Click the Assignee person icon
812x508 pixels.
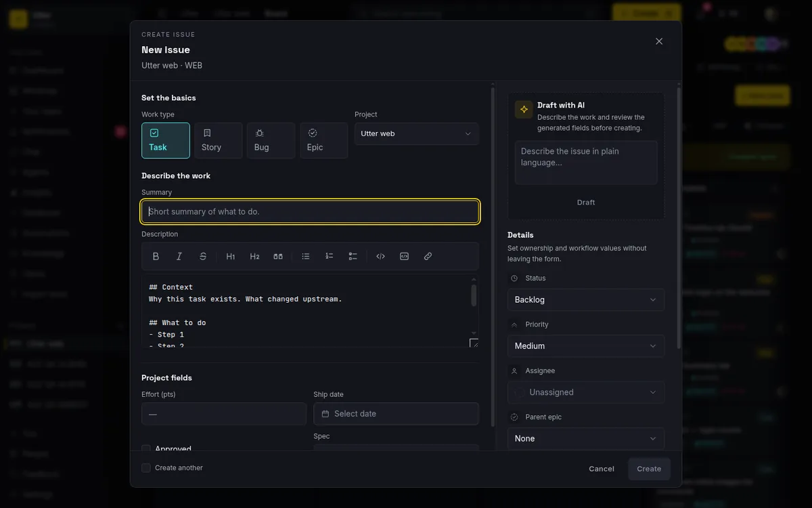click(514, 371)
